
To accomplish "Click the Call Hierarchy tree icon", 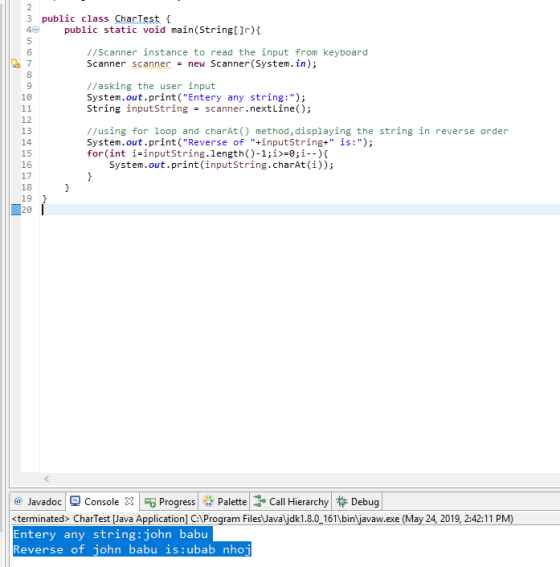I will (259, 501).
